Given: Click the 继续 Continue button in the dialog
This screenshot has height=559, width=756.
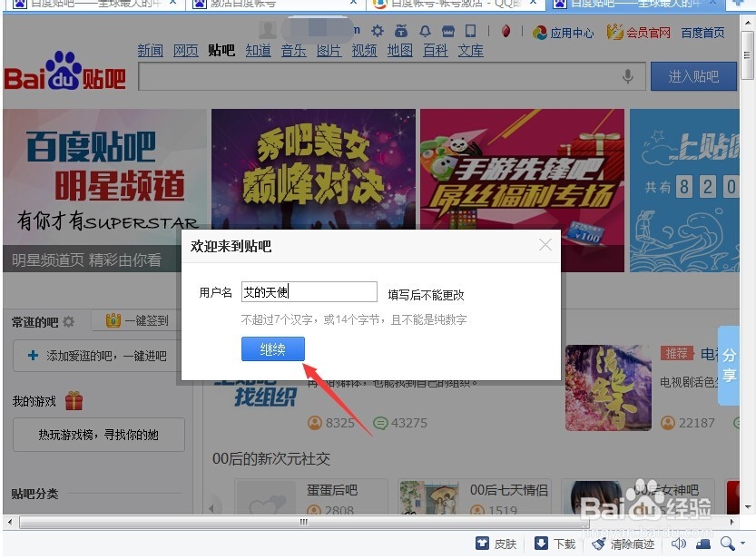Looking at the screenshot, I should click(271, 348).
